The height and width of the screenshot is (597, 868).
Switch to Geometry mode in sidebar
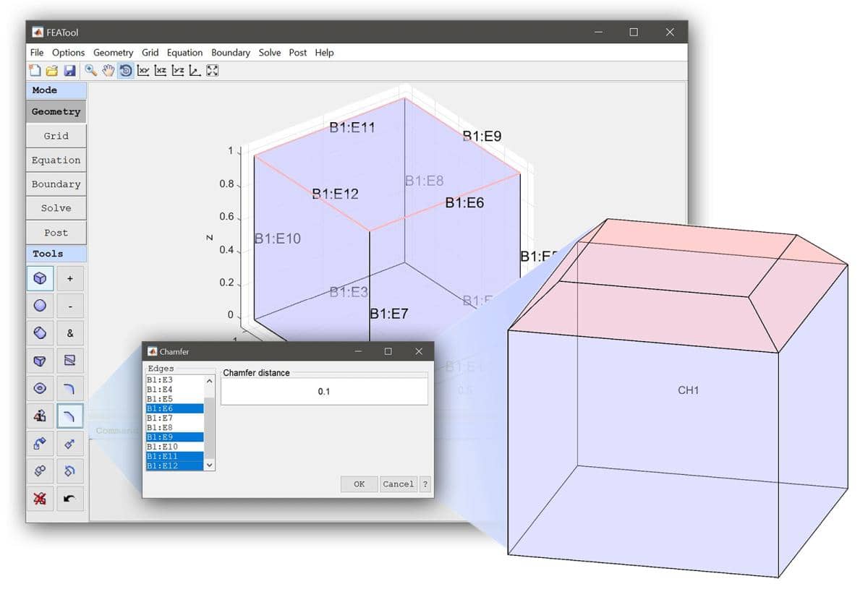coord(56,112)
